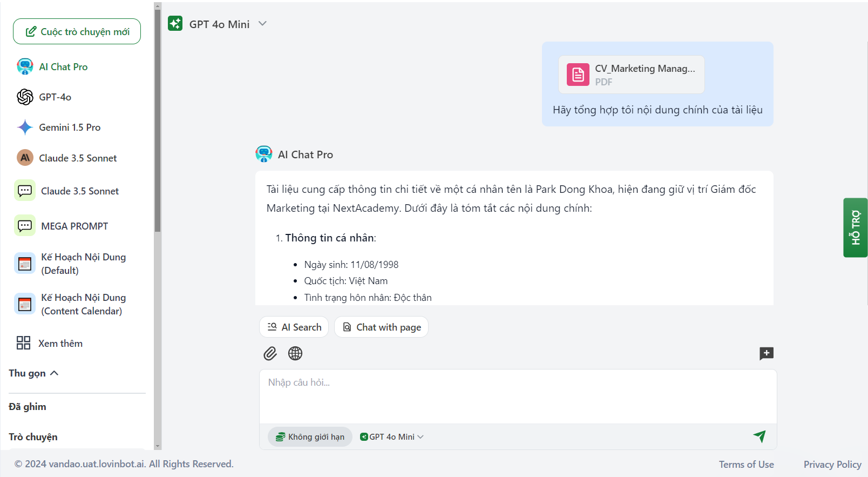
Task: Click the Nhập câu hỏi input field
Action: (517, 395)
